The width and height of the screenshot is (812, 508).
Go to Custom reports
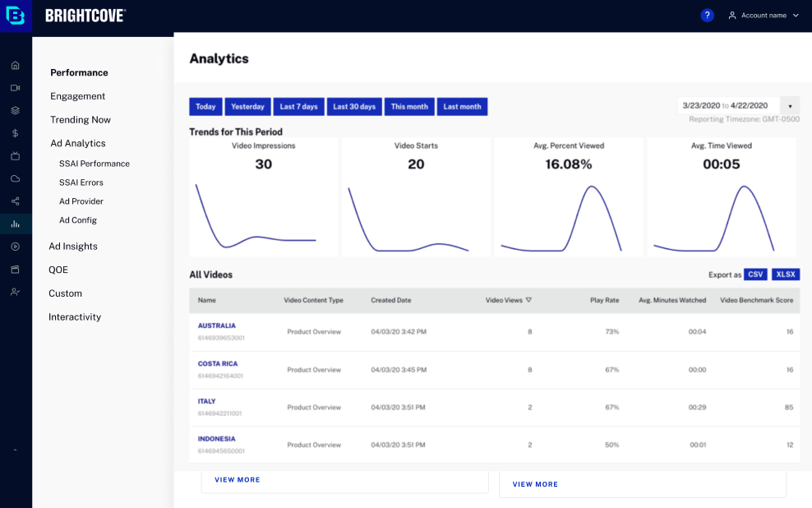coord(65,293)
